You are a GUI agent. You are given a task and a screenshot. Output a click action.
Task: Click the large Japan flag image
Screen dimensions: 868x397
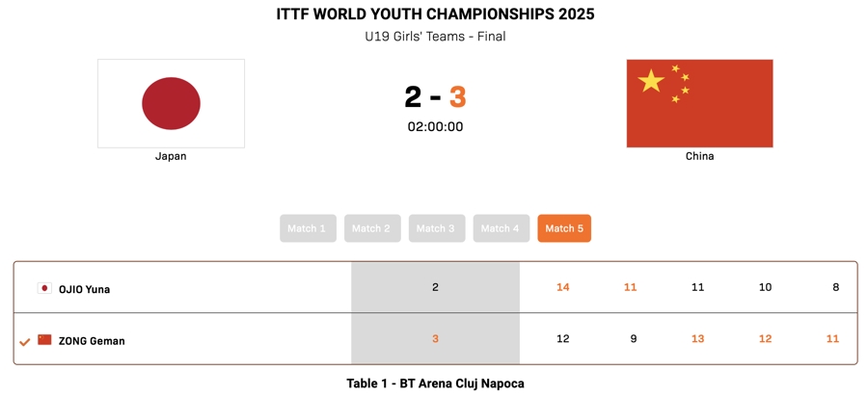(x=171, y=103)
